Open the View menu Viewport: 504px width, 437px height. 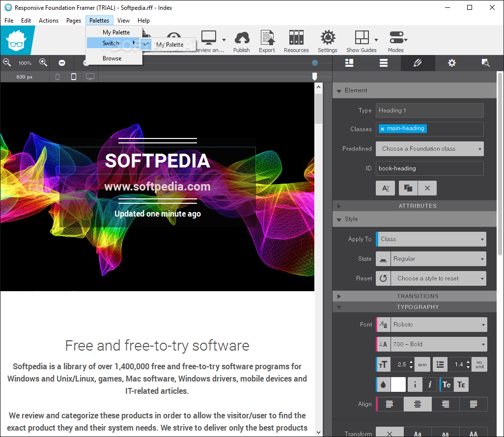pyautogui.click(x=123, y=21)
